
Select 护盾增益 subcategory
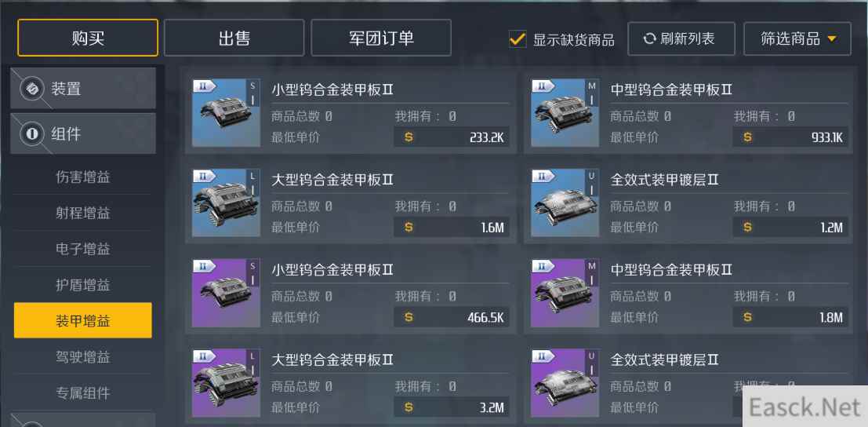click(x=83, y=285)
